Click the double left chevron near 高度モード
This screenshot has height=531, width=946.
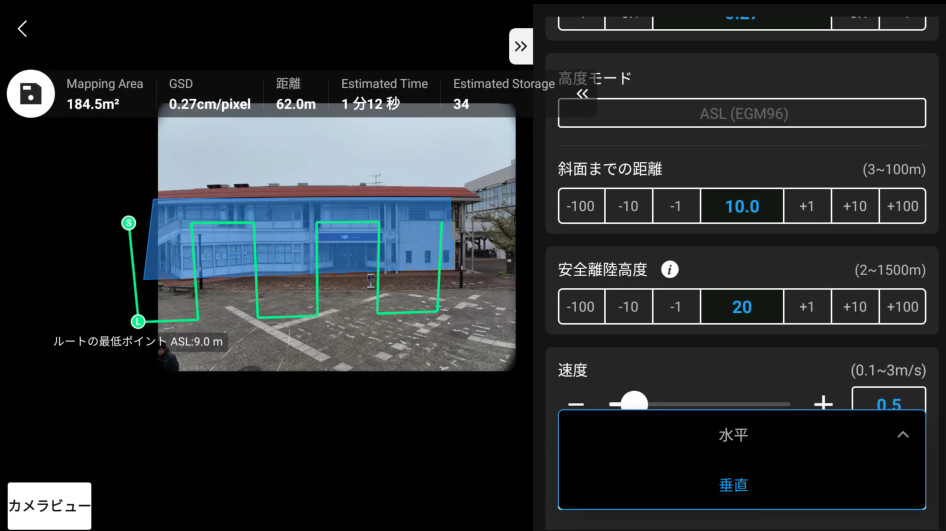(x=582, y=94)
